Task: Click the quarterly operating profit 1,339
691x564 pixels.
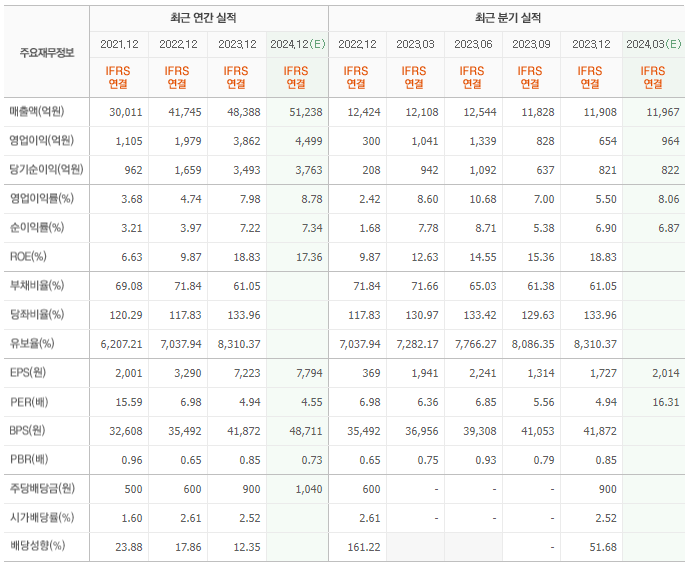Action: [x=483, y=141]
